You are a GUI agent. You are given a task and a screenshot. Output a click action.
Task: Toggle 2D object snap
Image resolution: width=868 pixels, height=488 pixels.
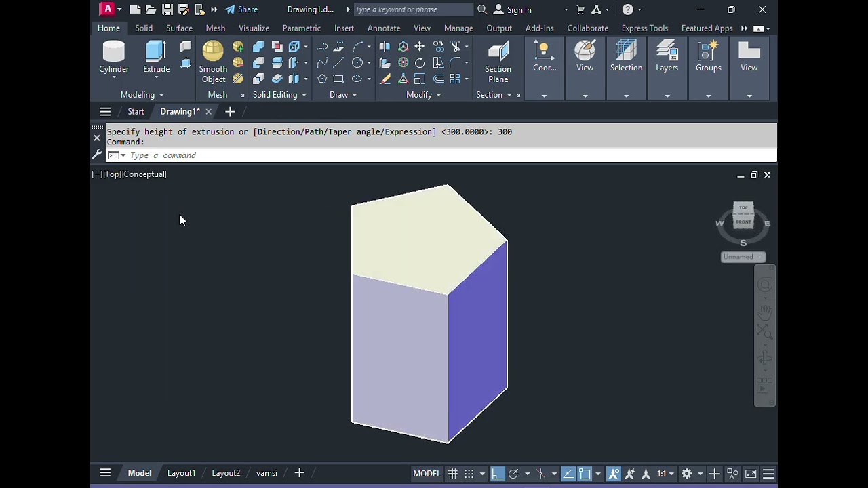click(x=585, y=474)
